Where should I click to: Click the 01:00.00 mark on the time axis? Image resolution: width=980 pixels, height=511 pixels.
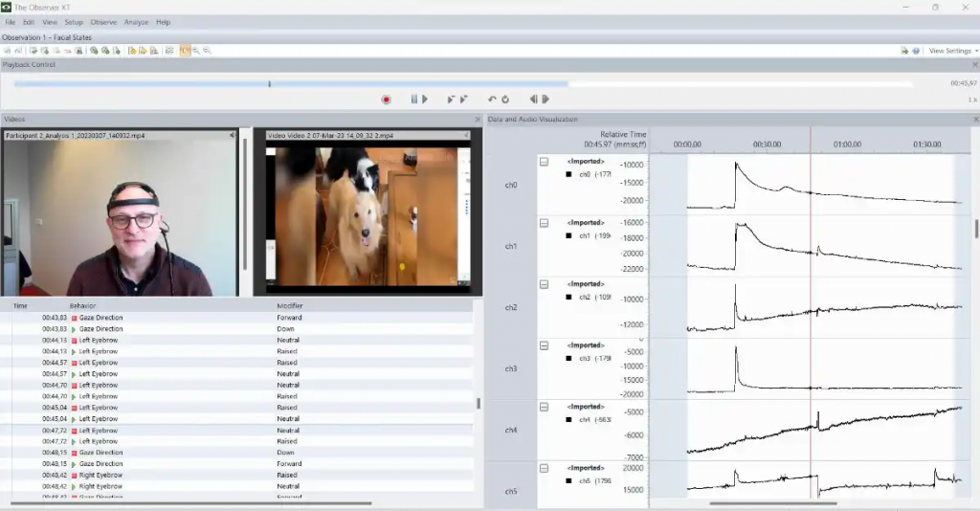point(847,144)
